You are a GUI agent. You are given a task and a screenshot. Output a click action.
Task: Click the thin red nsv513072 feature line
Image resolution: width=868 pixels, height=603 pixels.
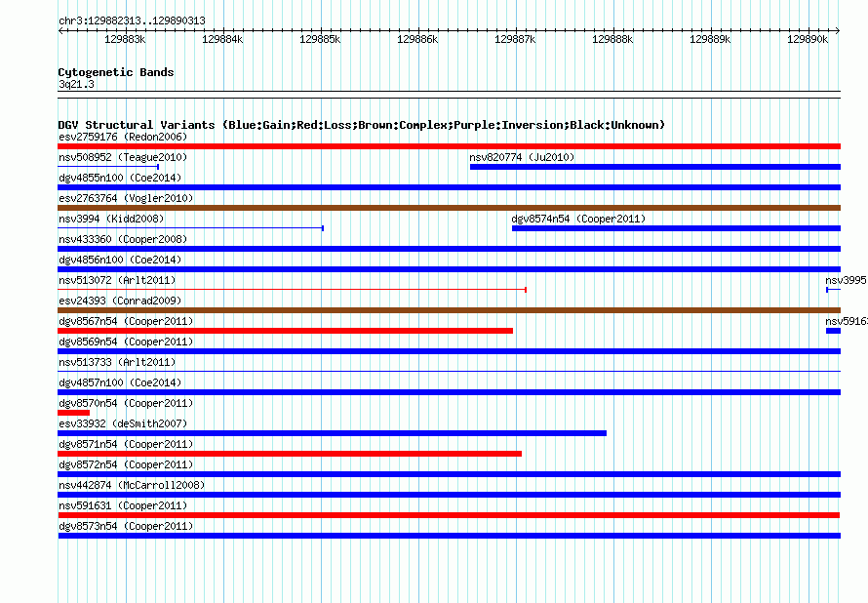(x=292, y=290)
